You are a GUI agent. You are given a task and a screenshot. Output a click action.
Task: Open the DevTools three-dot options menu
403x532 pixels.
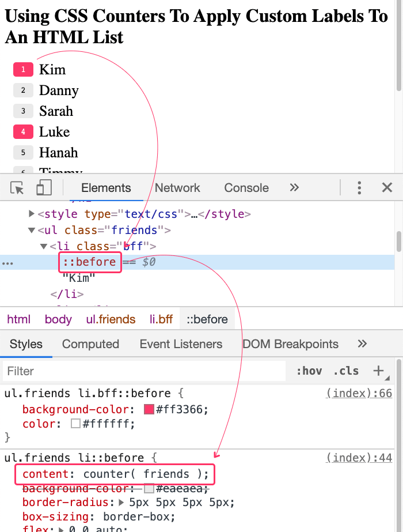point(359,188)
